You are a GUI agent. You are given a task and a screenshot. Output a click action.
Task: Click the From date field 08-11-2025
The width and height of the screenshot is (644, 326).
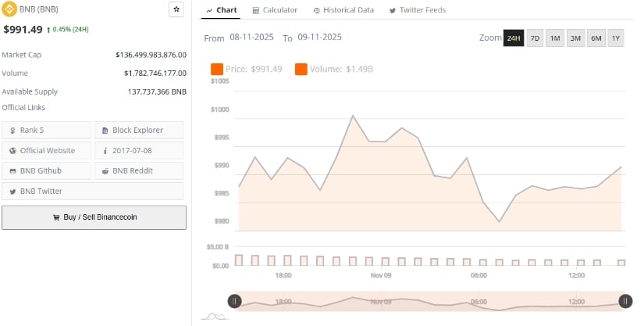coord(252,38)
